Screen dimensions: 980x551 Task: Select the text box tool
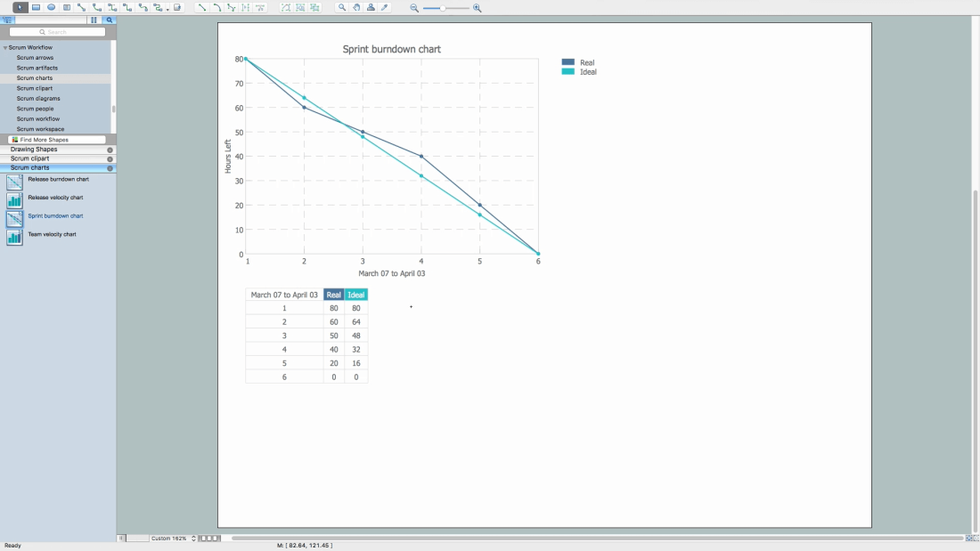pos(67,7)
